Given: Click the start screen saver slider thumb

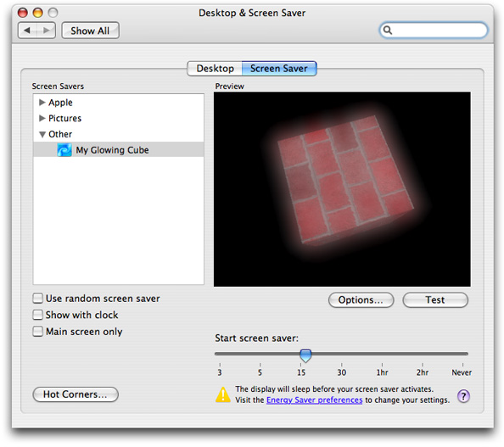Looking at the screenshot, I should (305, 355).
